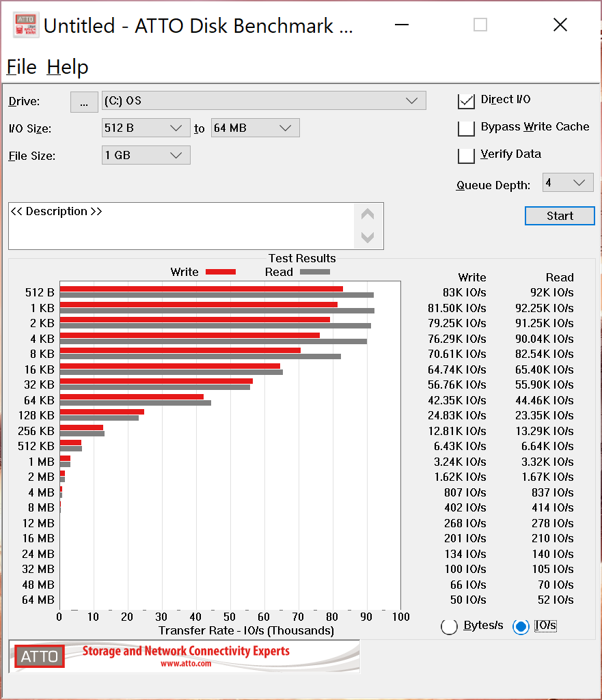This screenshot has width=602, height=700.
Task: Click the description scroll down arrow
Action: 368,237
